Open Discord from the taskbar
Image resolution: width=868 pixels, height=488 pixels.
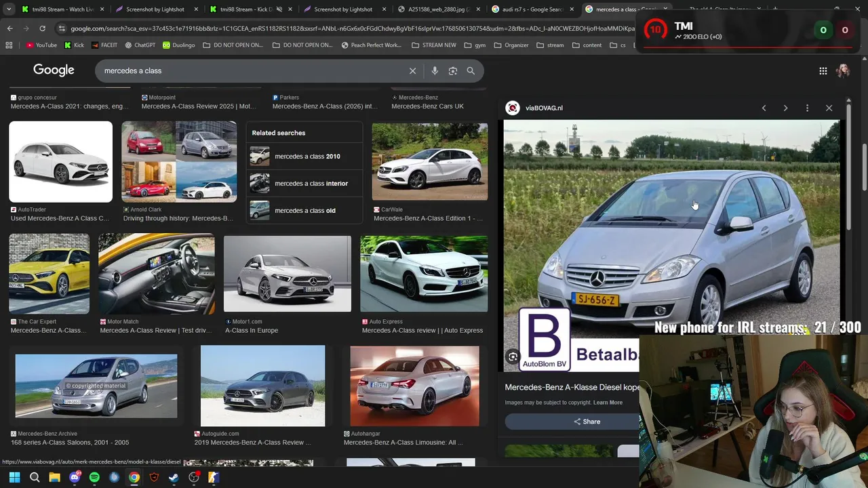75,477
